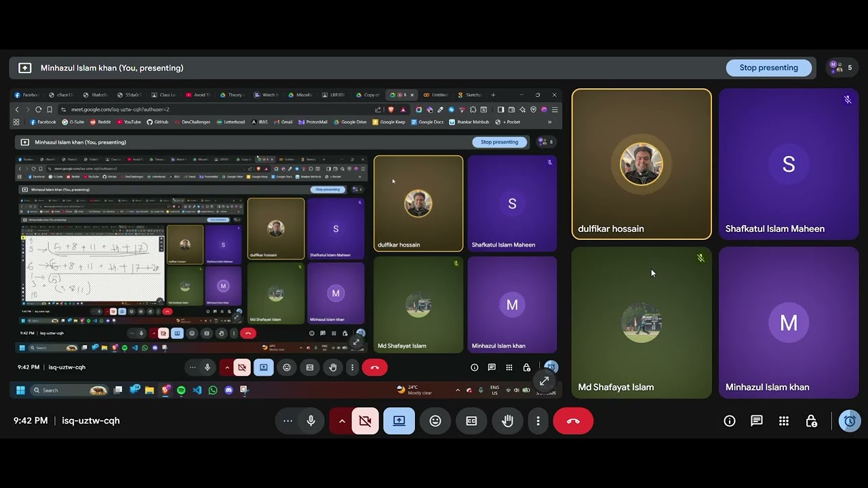Screen dimensions: 868x488
Task: Open ProtonMail bookmark in shared browser
Action: 313,122
